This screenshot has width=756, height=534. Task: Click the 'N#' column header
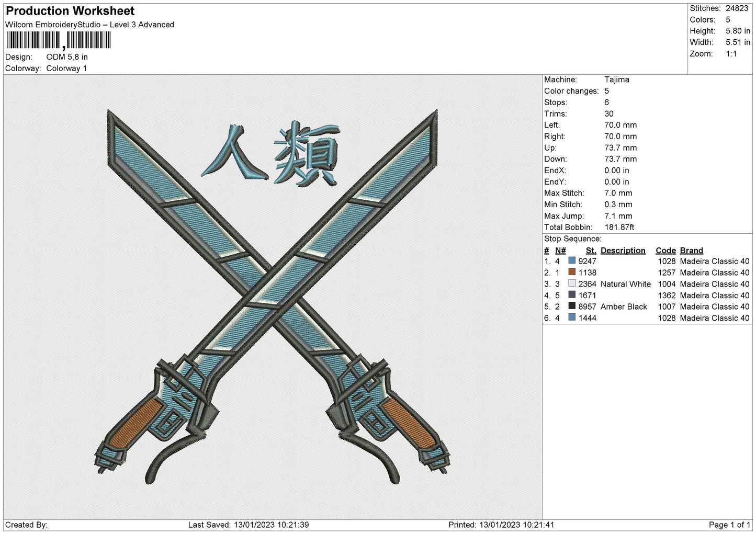click(560, 251)
